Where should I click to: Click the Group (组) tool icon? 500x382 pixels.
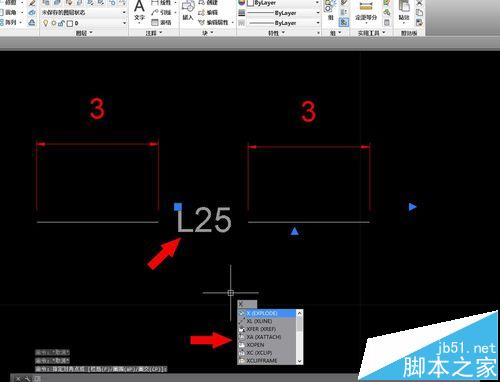coord(329,7)
